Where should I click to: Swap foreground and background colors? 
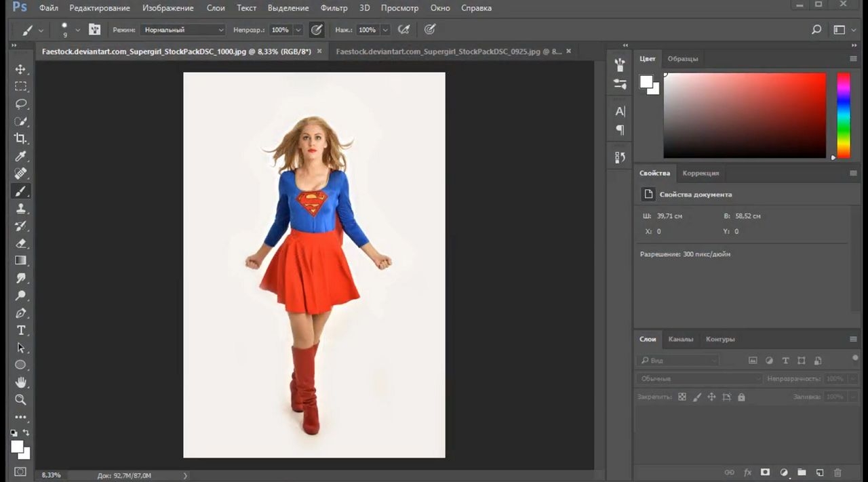pyautogui.click(x=26, y=432)
